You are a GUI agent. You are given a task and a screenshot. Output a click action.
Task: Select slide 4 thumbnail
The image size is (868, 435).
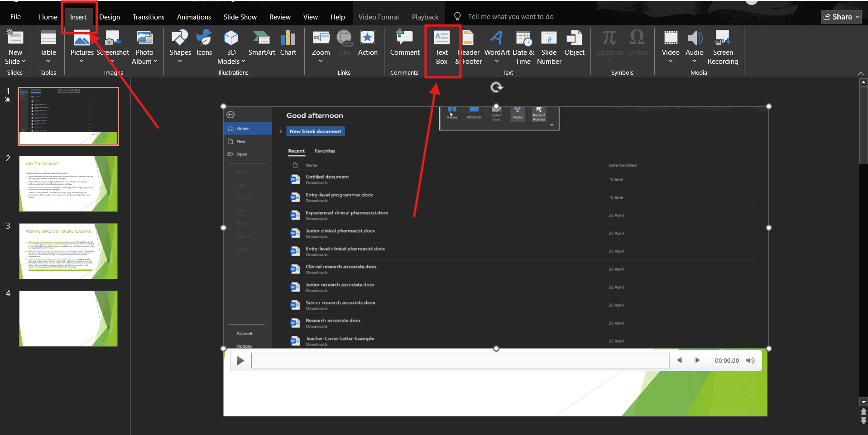pos(68,318)
